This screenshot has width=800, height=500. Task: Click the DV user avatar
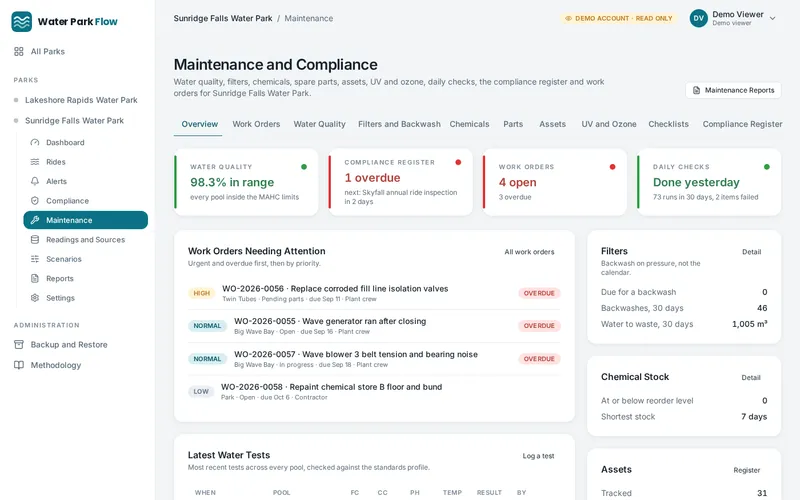(698, 18)
